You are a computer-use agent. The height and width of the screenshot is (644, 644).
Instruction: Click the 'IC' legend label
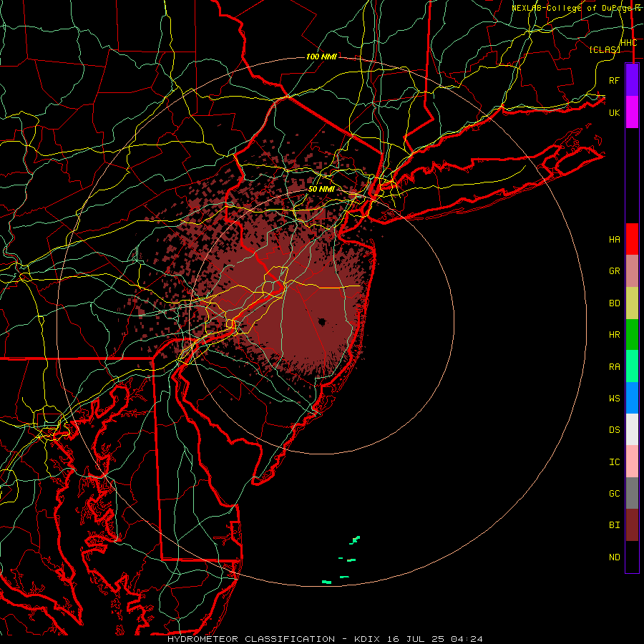tap(615, 462)
